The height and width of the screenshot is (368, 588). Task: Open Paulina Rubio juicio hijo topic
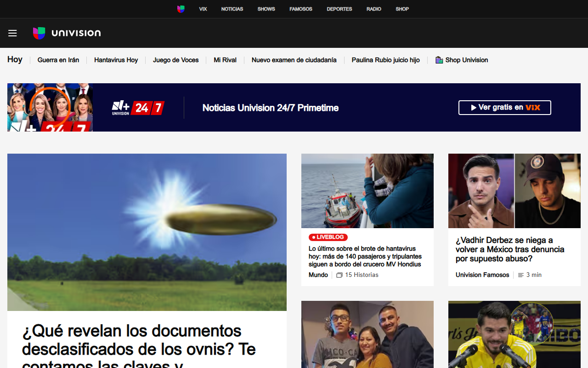coord(386,60)
